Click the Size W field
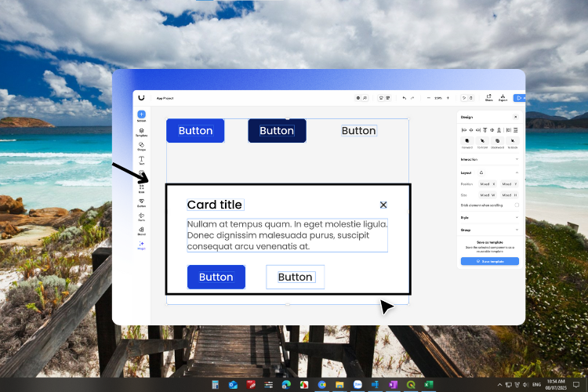The width and height of the screenshot is (588, 392). (488, 195)
